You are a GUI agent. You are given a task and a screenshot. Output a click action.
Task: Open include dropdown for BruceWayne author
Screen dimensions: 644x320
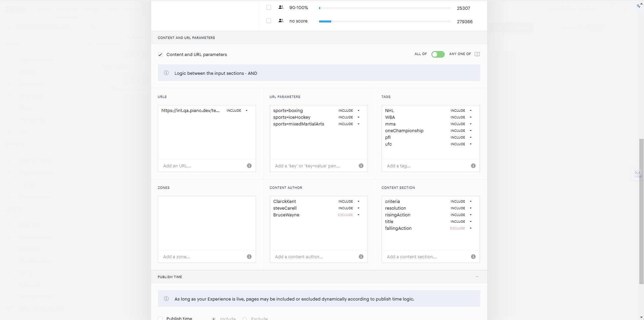[x=349, y=215]
